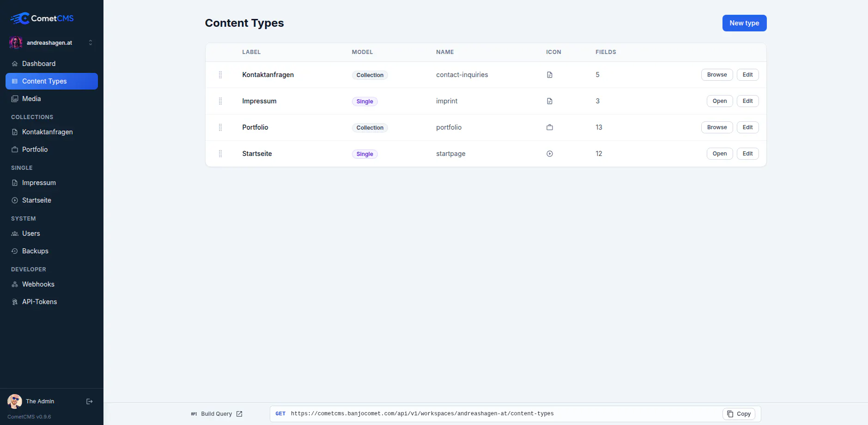Viewport: 868px width, 425px height.
Task: Open Webhooks in the sidebar
Action: pos(52,284)
